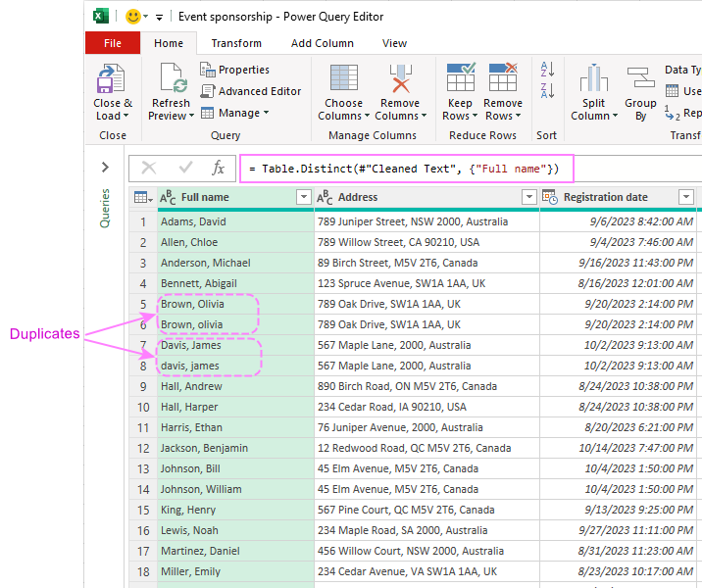Sort ascending A to Z

pyautogui.click(x=547, y=70)
